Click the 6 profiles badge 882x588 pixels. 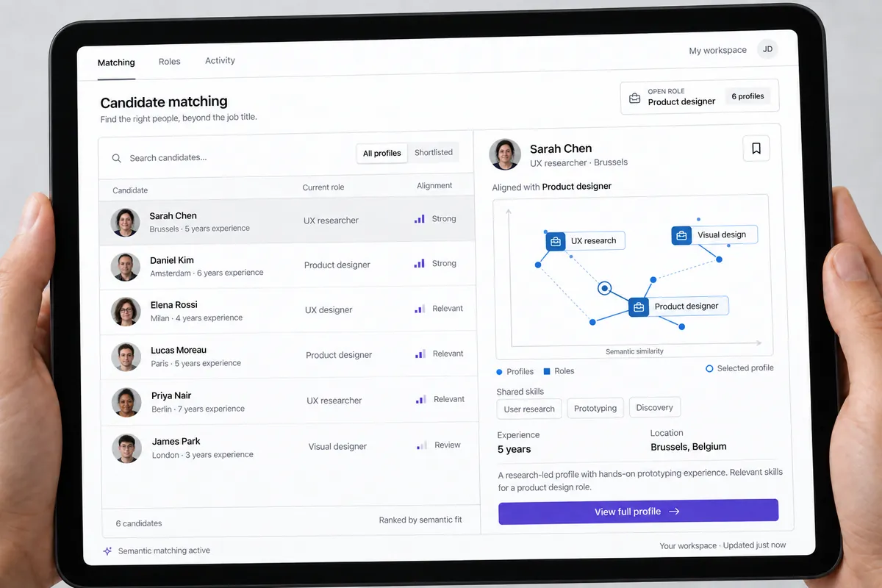[x=747, y=96]
